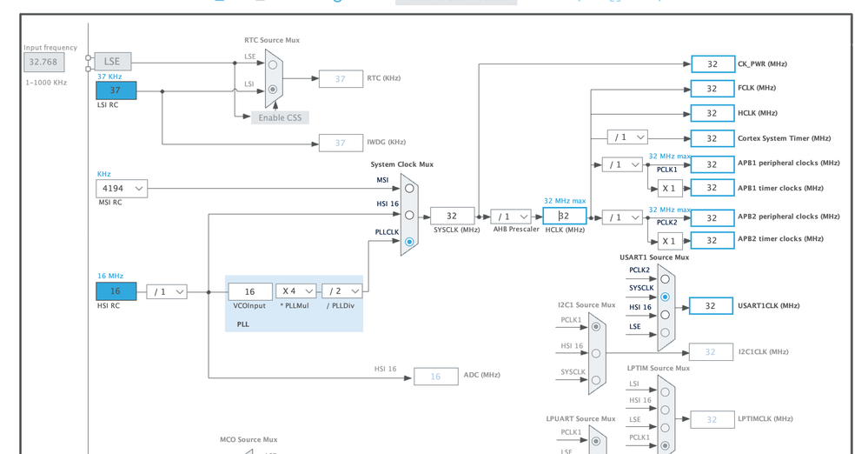The height and width of the screenshot is (454, 868).
Task: Open the MSI RC frequency dropdown
Action: coord(122,189)
